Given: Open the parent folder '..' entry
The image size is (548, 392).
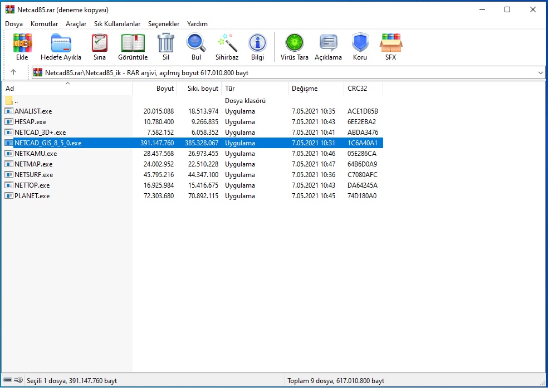Looking at the screenshot, I should pyautogui.click(x=16, y=101).
